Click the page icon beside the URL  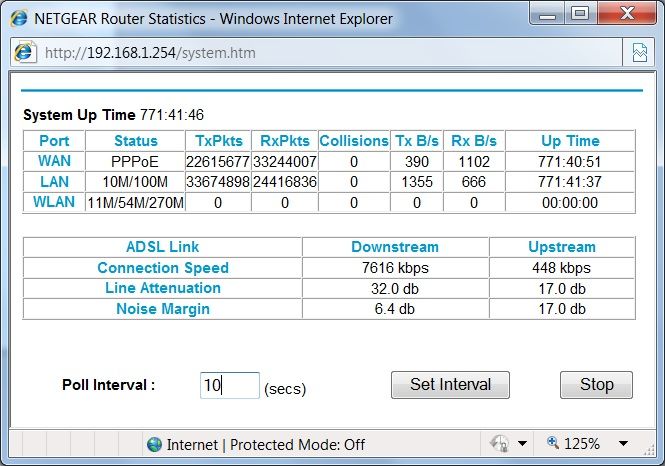pos(25,53)
